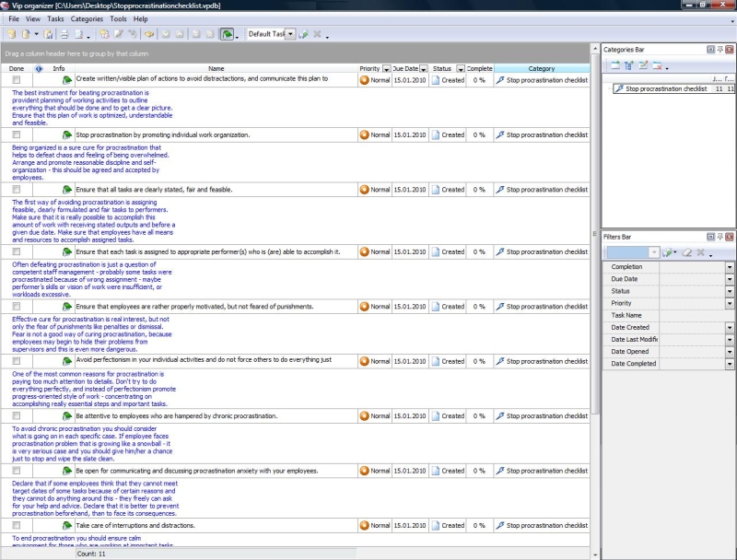Viewport: 737px width, 560px height.
Task: Open the Due Date column filter dropdown
Action: (x=423, y=69)
